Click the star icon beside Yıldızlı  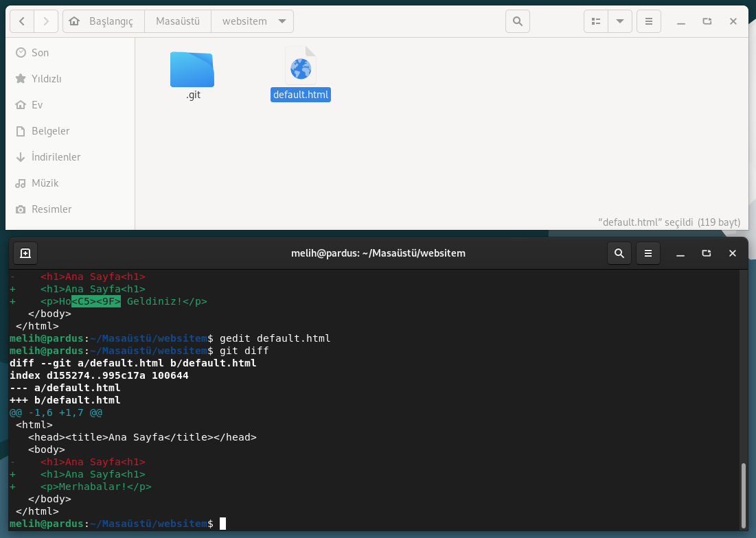click(x=21, y=78)
